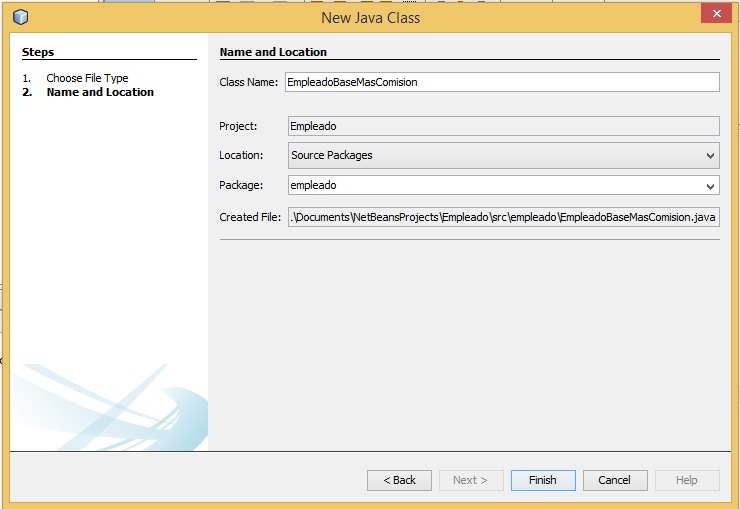Click the 'Location:' label
740x509 pixels.
[x=241, y=155]
